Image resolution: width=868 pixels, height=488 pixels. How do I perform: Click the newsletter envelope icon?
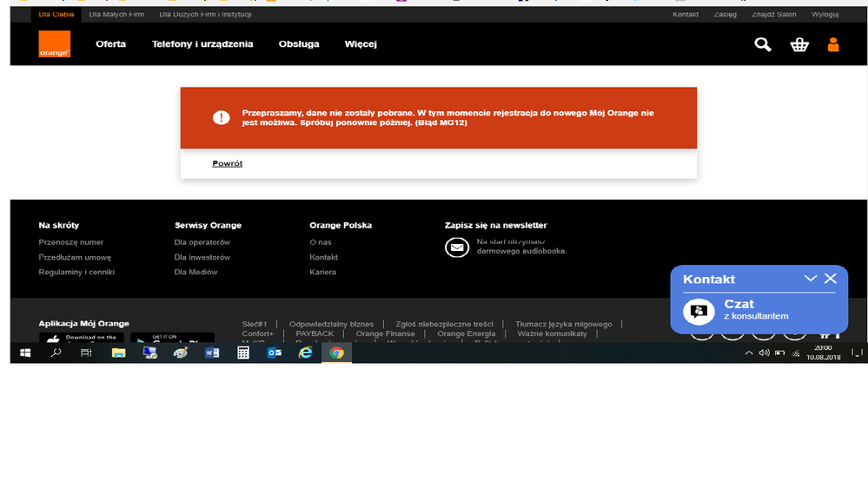(x=456, y=248)
